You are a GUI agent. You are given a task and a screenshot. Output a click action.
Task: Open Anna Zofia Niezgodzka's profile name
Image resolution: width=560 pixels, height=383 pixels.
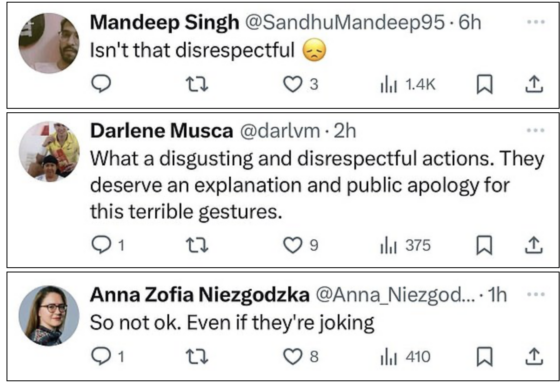200,295
